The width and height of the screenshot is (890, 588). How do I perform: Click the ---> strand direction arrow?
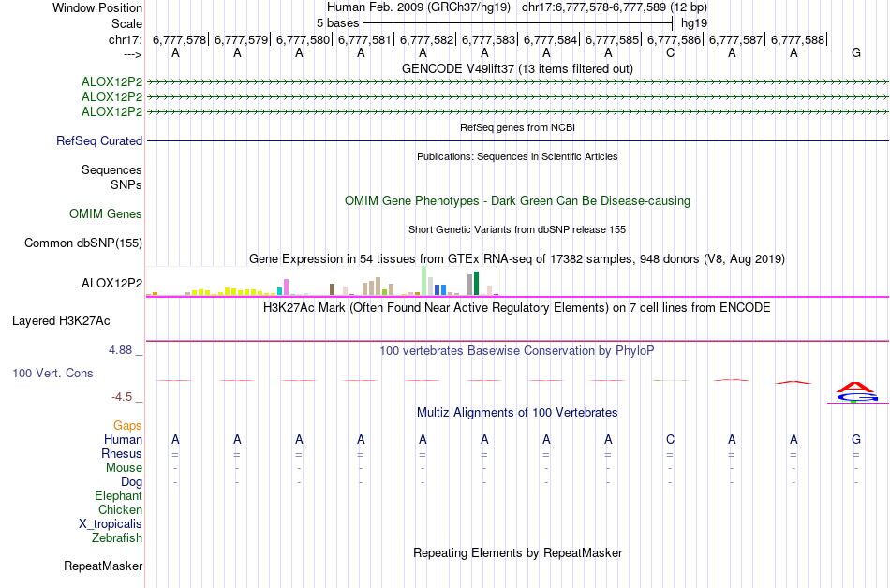tap(132, 54)
